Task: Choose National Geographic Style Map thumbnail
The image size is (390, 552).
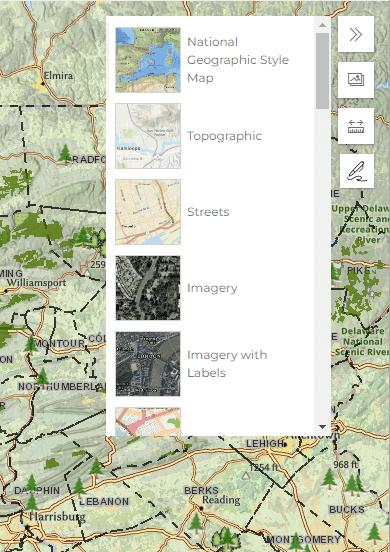Action: [x=148, y=60]
